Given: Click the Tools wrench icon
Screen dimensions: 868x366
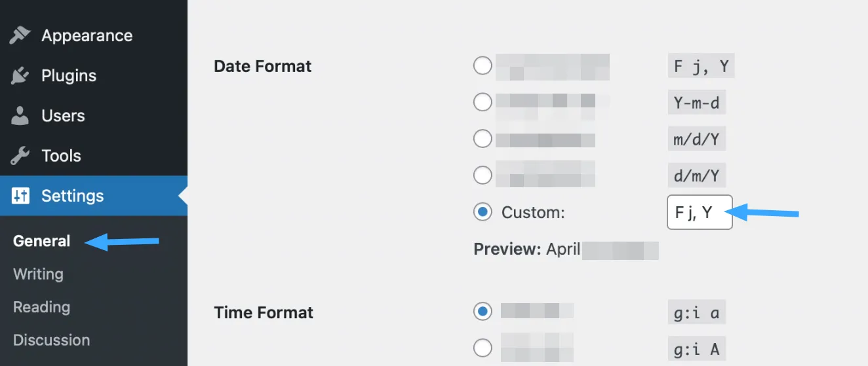Looking at the screenshot, I should click(20, 156).
